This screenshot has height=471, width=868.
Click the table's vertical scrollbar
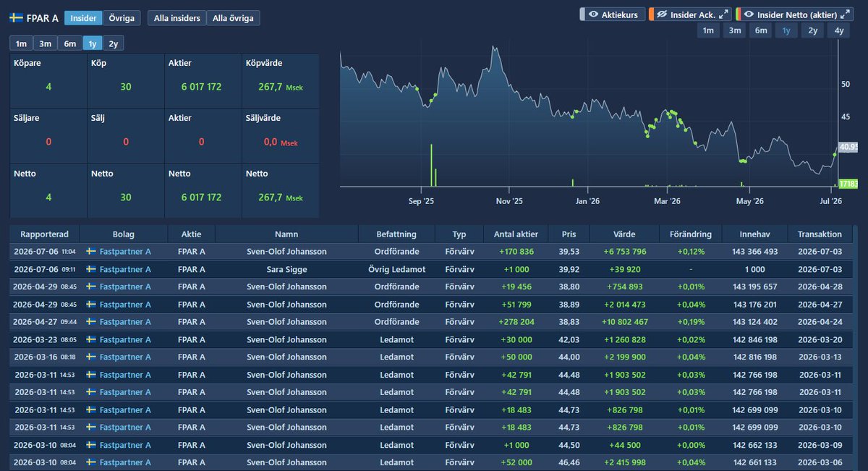(x=856, y=347)
